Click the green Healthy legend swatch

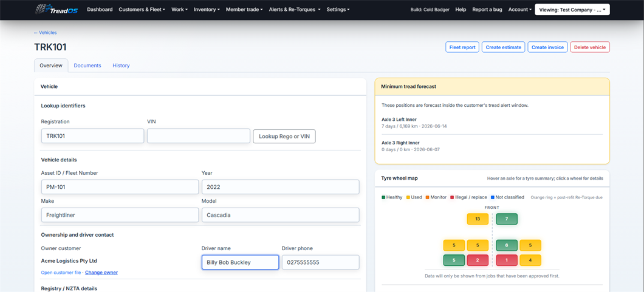tap(383, 197)
